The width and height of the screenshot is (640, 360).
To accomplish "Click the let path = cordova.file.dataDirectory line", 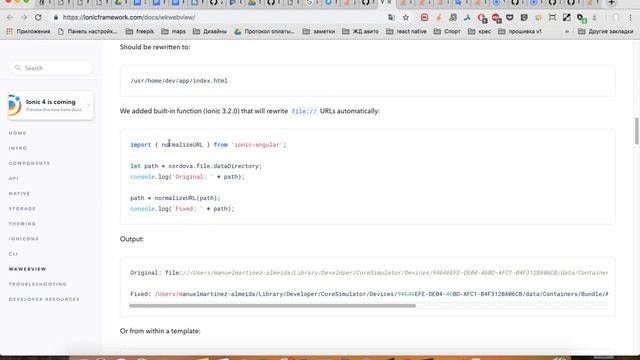I will (196, 166).
